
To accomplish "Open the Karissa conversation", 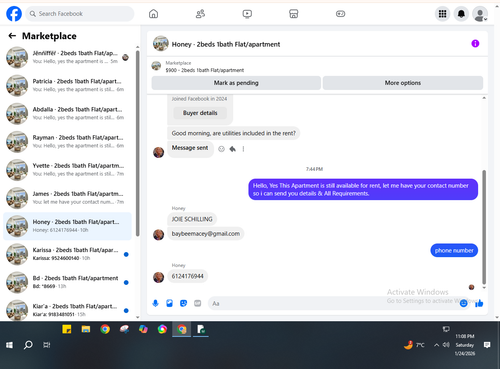I will pyautogui.click(x=68, y=254).
